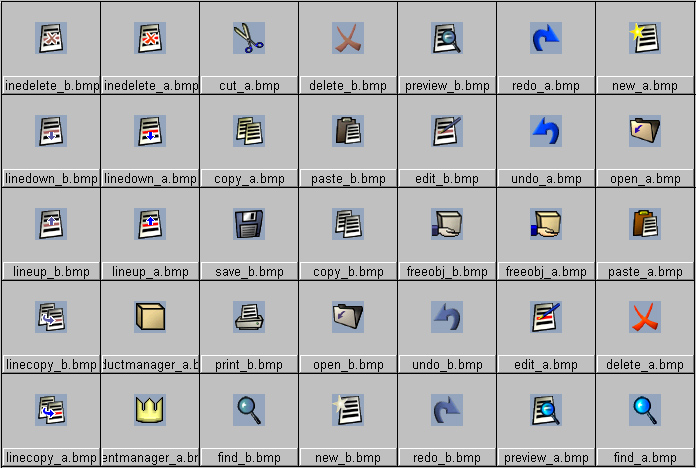The width and height of the screenshot is (696, 468).
Task: Click the lineup_a.bmp file name label
Action: point(150,271)
